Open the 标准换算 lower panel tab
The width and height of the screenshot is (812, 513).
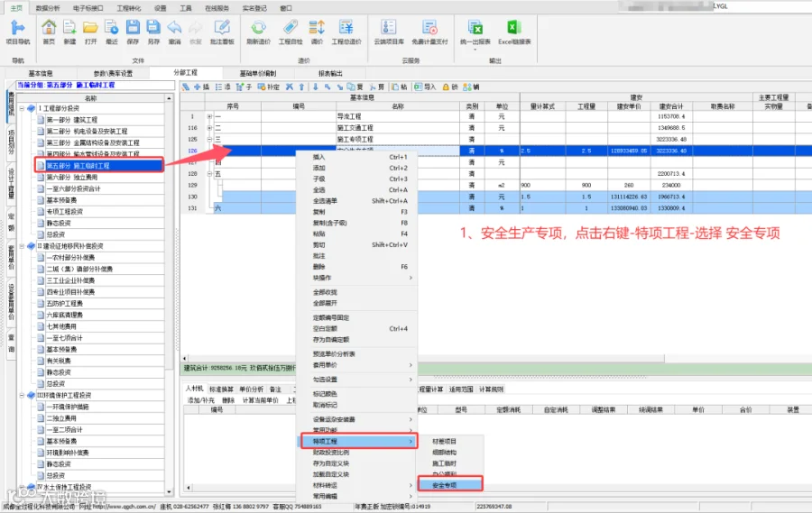(x=221, y=389)
